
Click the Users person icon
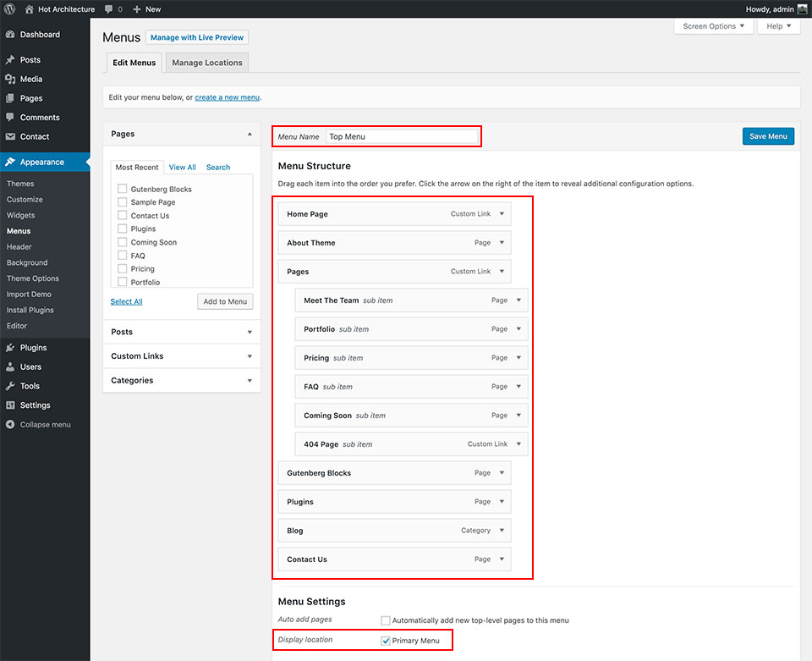click(10, 366)
